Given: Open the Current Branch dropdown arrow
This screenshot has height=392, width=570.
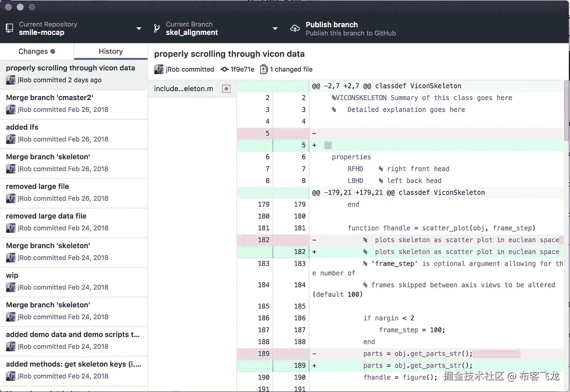Looking at the screenshot, I should coord(275,28).
